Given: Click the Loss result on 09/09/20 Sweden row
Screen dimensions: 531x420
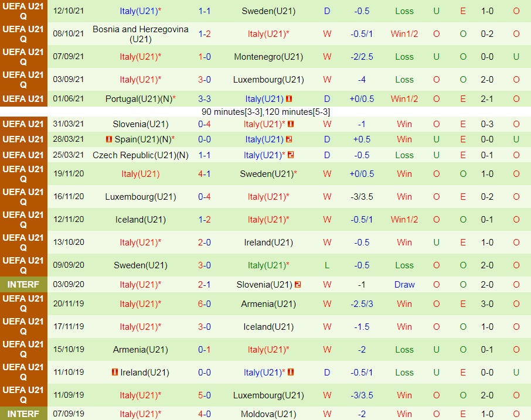Looking at the screenshot, I should (404, 265).
